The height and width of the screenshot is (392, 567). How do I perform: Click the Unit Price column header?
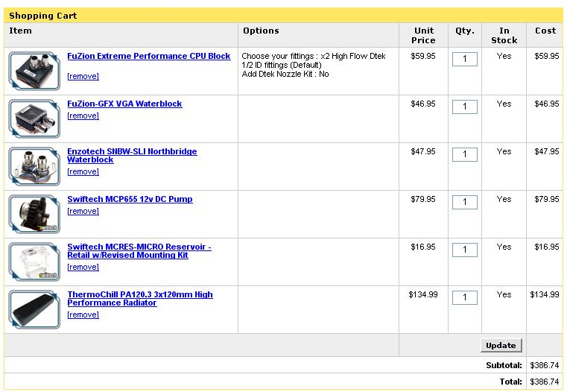click(x=423, y=36)
